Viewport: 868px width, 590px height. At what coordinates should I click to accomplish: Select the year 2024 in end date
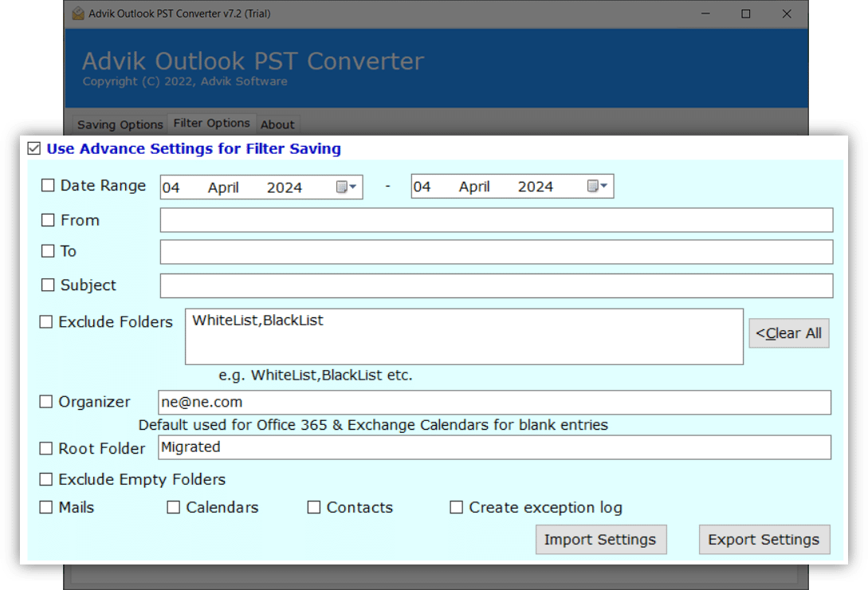[536, 187]
